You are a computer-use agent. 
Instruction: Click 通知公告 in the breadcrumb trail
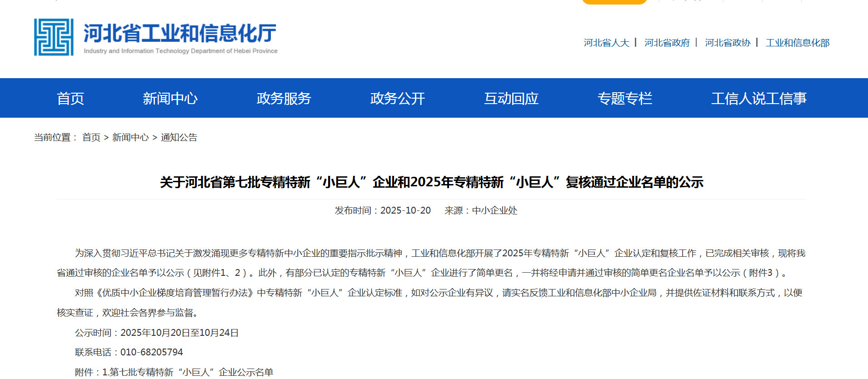tap(179, 137)
